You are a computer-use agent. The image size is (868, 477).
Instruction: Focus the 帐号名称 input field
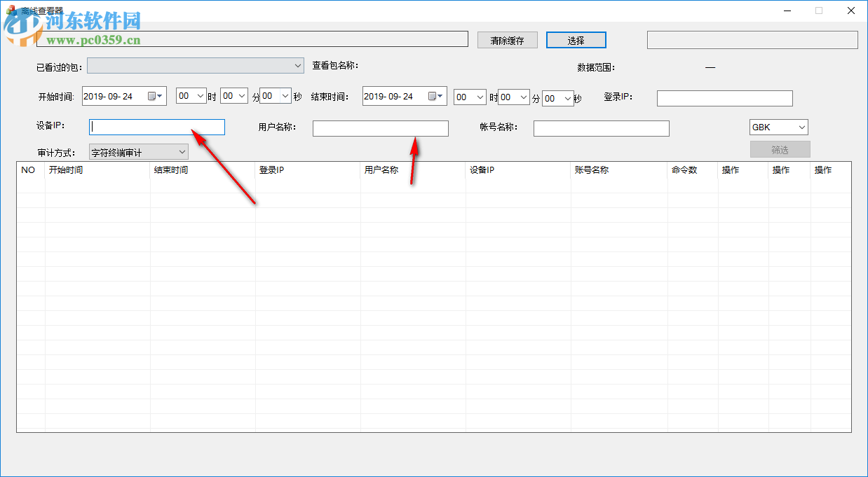click(602, 128)
